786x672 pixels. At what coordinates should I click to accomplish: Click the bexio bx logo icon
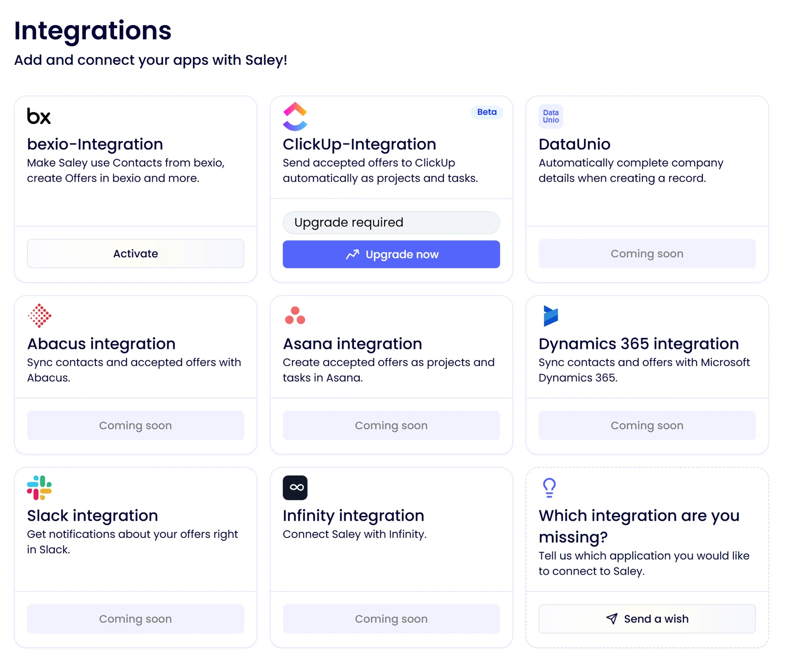tap(39, 116)
